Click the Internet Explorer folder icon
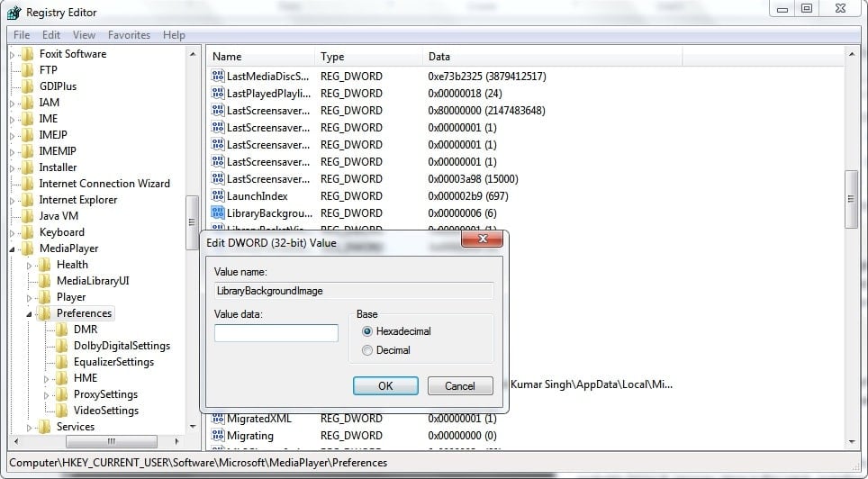This screenshot has width=868, height=479. point(27,199)
